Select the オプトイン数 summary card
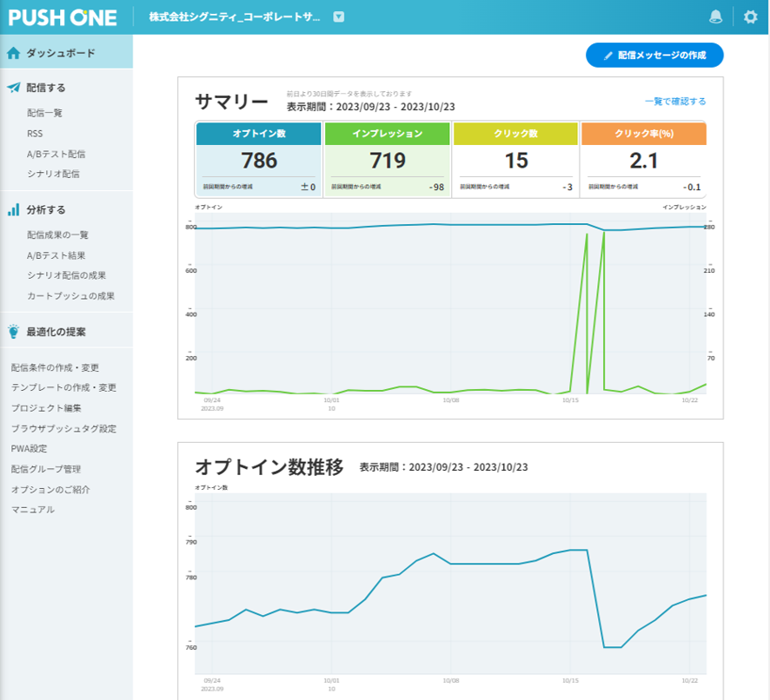Screen dimensions: 770x700 click(259, 159)
